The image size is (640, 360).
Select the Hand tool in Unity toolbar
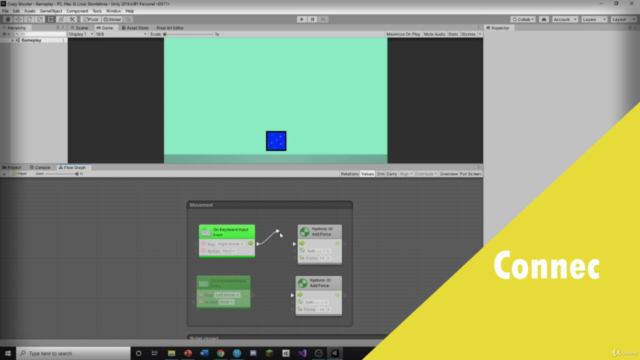[x=8, y=19]
